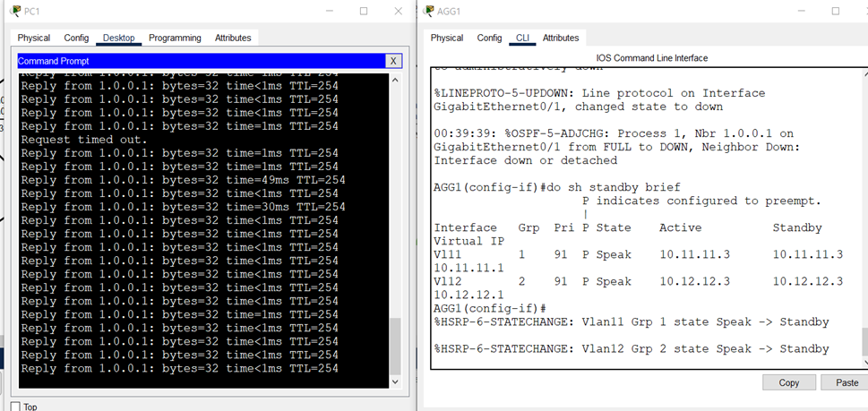Open Attributes tab in AGG1 window
868x411 pixels.
[561, 38]
